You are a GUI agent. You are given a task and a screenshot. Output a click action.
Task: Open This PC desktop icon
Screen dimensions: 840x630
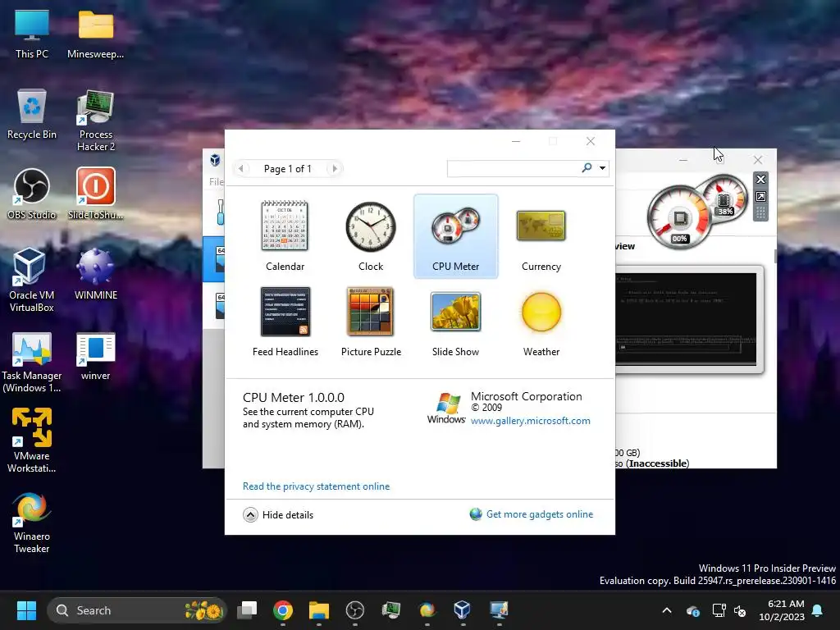click(x=32, y=34)
